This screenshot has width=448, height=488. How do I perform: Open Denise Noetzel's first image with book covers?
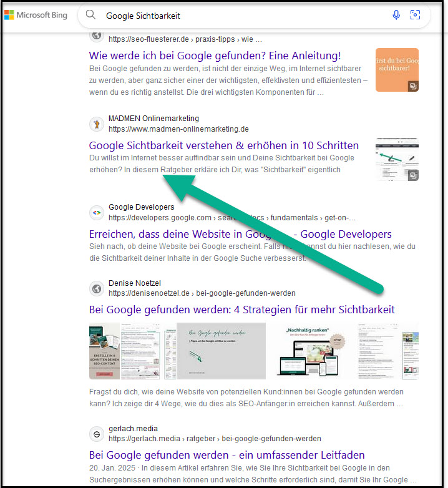[x=104, y=351]
